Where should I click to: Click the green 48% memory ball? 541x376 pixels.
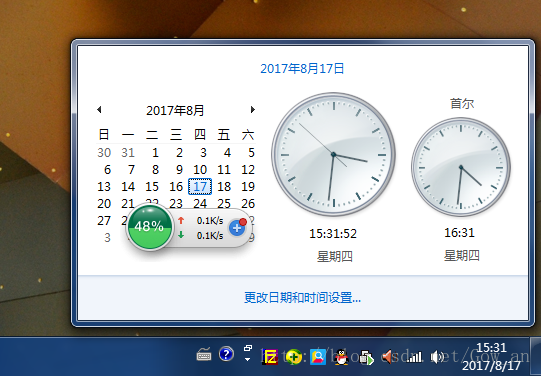(x=149, y=227)
